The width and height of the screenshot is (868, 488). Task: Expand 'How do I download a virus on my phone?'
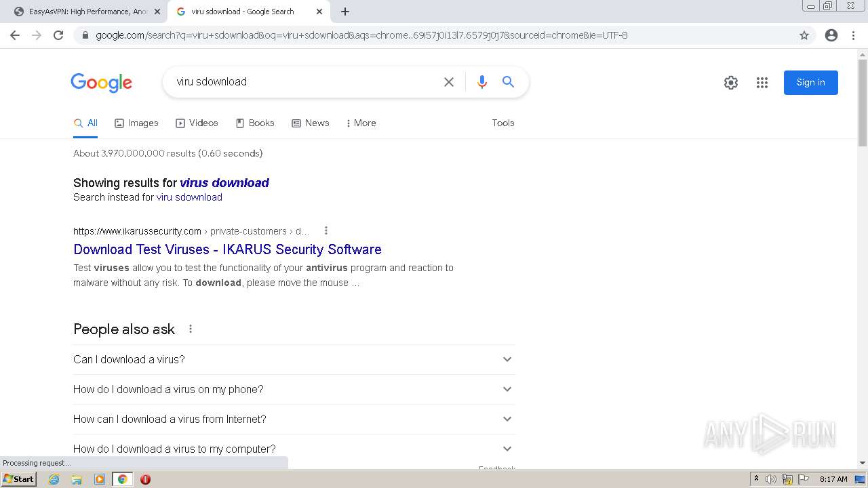click(294, 389)
